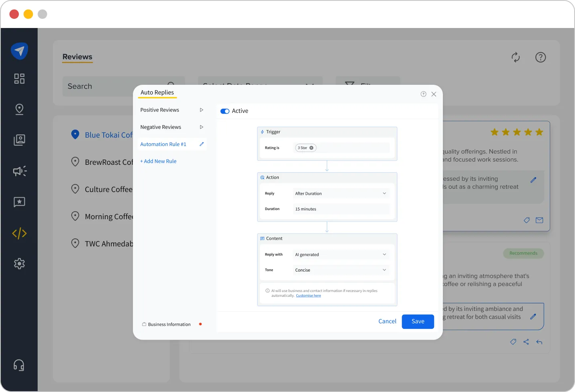This screenshot has height=392, width=575.
Task: Remove the 3 Star rating chip
Action: [312, 148]
